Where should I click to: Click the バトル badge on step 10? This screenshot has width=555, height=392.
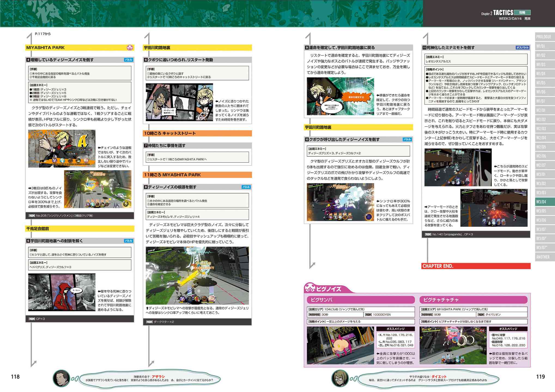click(x=407, y=139)
